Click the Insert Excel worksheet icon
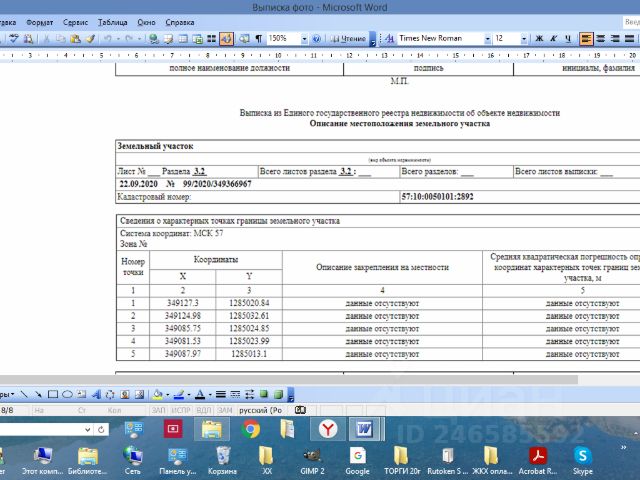This screenshot has height=480, width=640. [x=198, y=39]
